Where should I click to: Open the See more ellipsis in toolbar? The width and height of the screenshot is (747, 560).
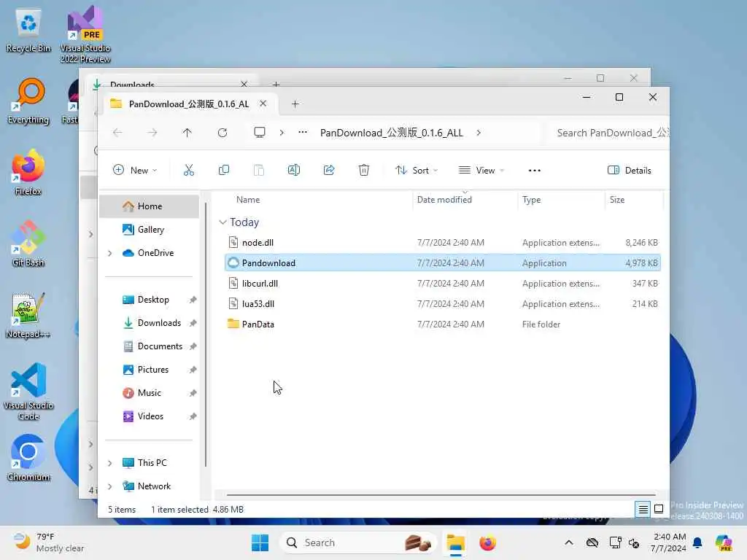535,171
